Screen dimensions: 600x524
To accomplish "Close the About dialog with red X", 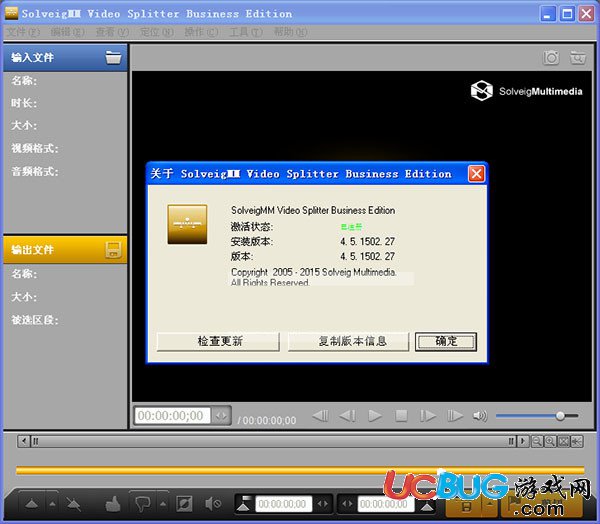I will click(x=476, y=174).
